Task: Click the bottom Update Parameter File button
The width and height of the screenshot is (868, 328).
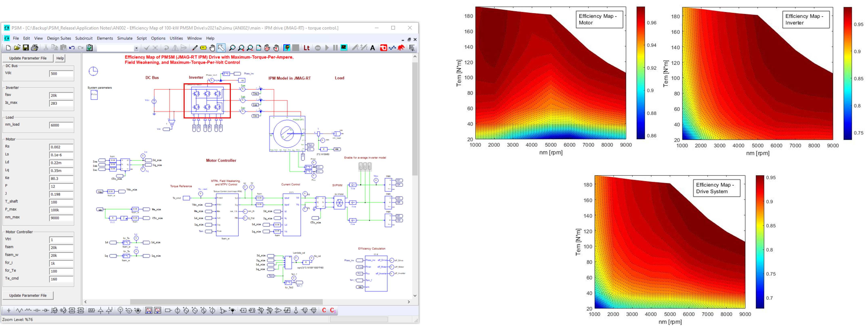Action: pyautogui.click(x=28, y=296)
